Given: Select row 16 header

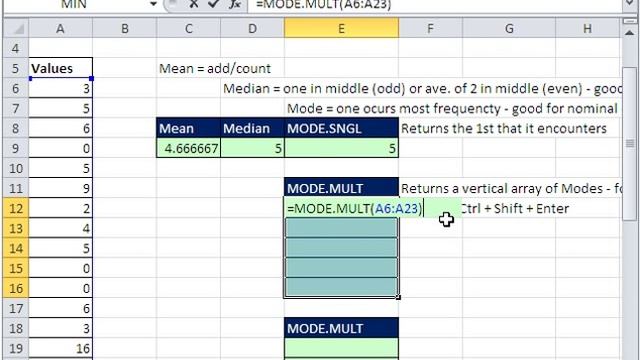Looking at the screenshot, I should click(x=16, y=288).
